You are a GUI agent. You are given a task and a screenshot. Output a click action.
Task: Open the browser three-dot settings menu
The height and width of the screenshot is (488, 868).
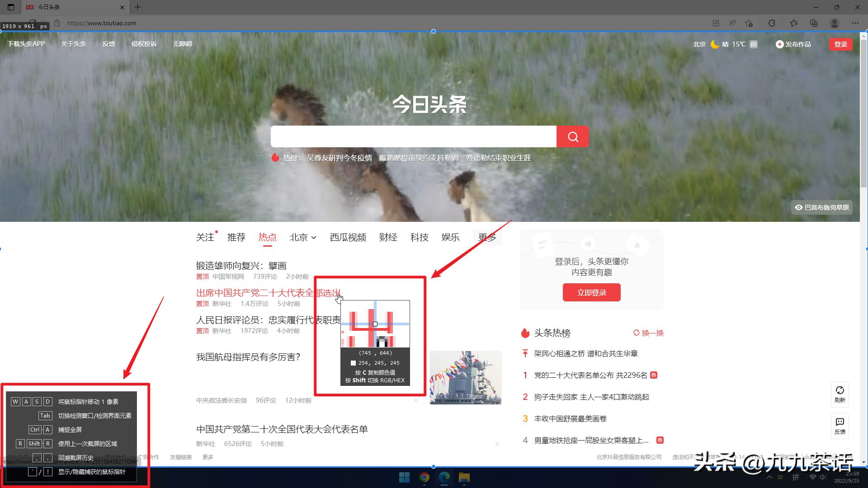tap(855, 23)
